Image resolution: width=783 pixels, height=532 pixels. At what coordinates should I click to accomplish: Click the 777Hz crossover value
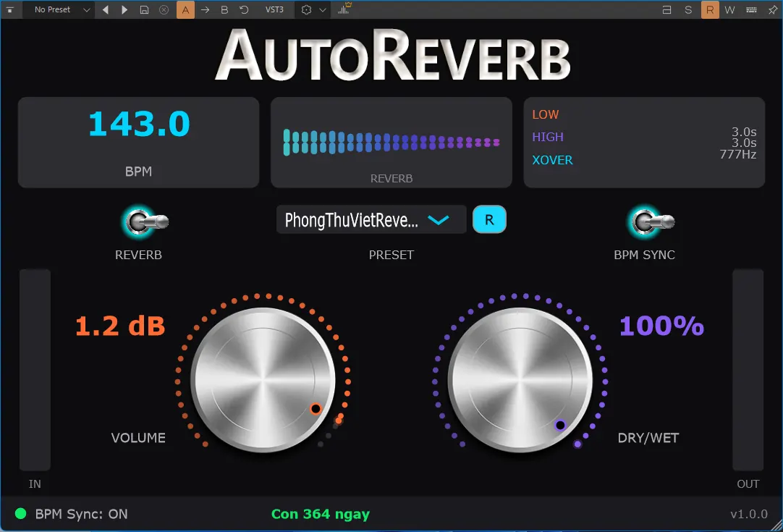click(x=737, y=154)
